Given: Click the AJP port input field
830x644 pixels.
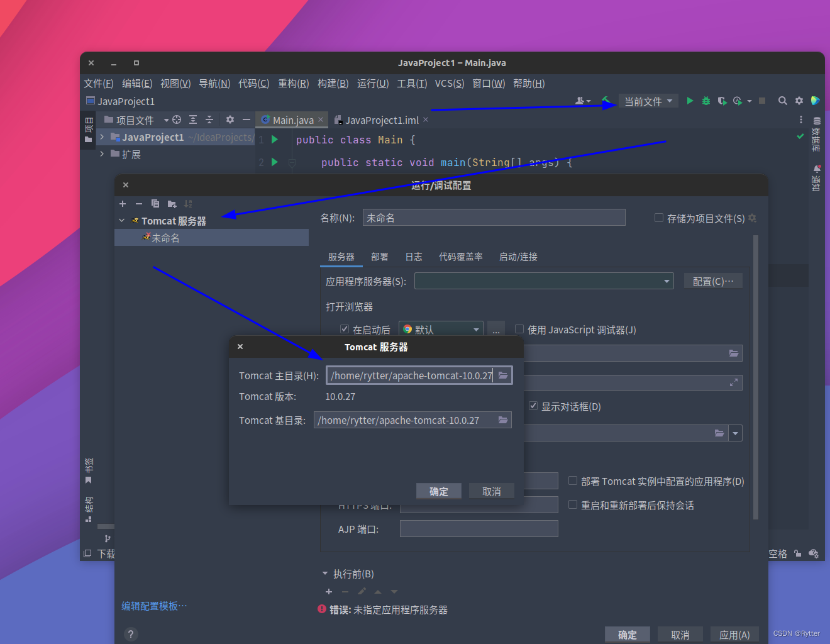Looking at the screenshot, I should tap(479, 529).
